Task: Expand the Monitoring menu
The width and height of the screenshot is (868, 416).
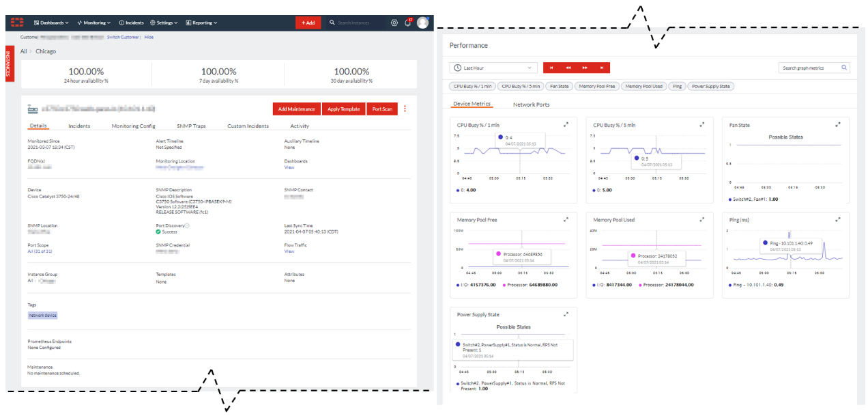Action: (x=93, y=22)
